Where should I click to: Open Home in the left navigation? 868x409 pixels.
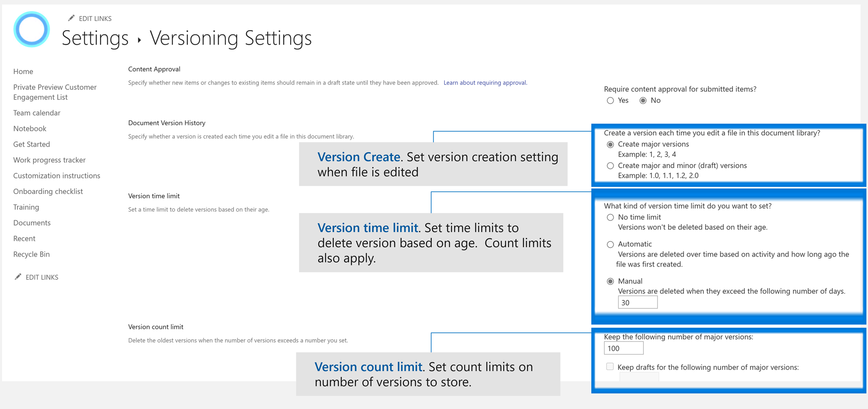[x=23, y=71]
